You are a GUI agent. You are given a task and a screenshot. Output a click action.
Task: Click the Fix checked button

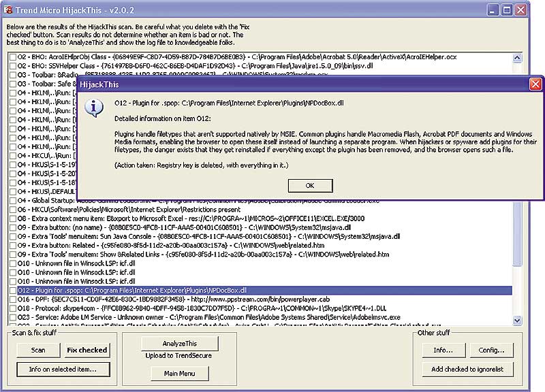pyautogui.click(x=87, y=350)
